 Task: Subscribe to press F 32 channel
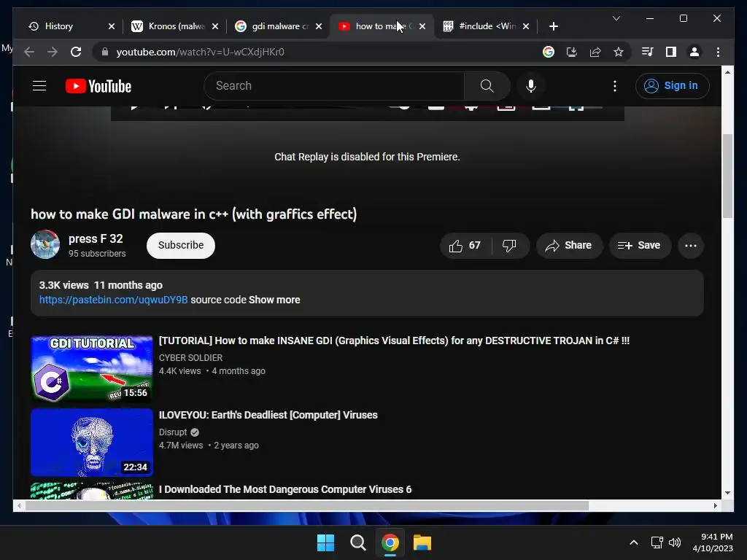181,245
